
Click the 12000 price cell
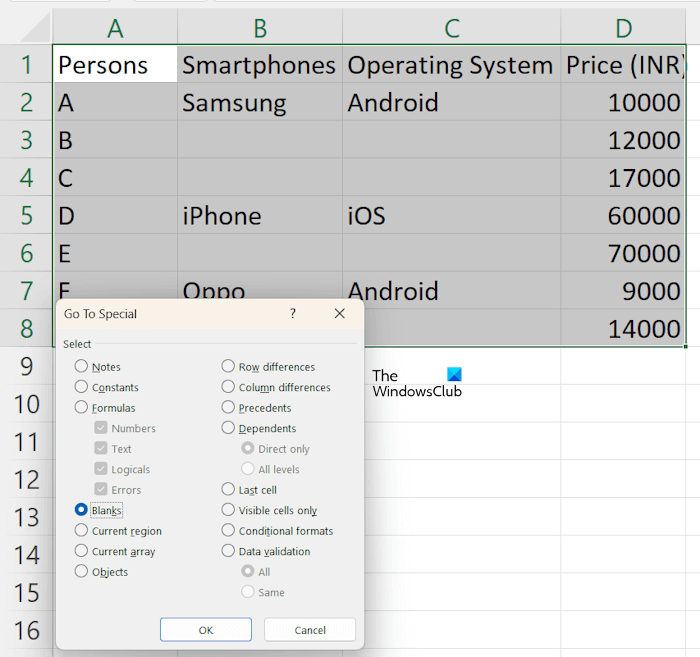point(624,140)
